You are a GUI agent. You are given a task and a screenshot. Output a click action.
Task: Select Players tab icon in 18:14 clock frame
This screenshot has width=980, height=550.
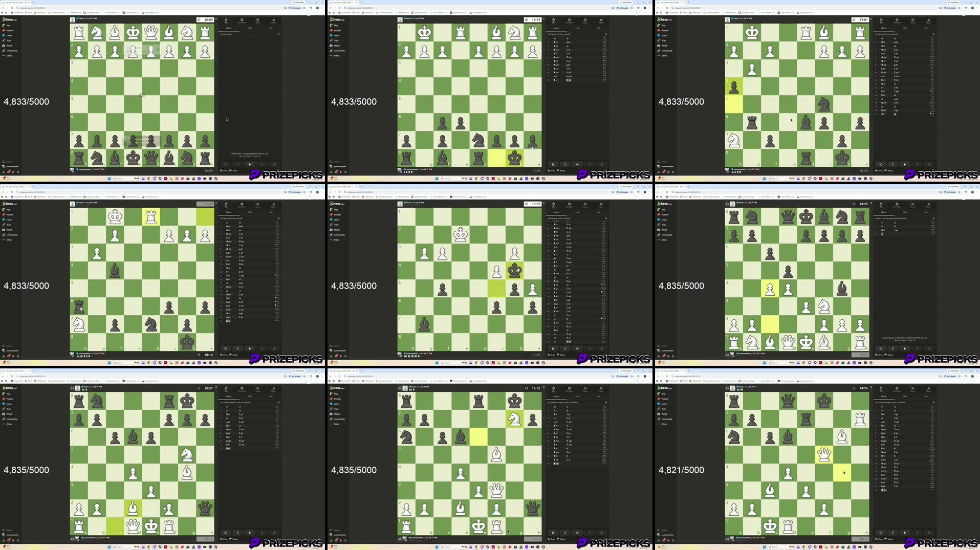tap(273, 205)
